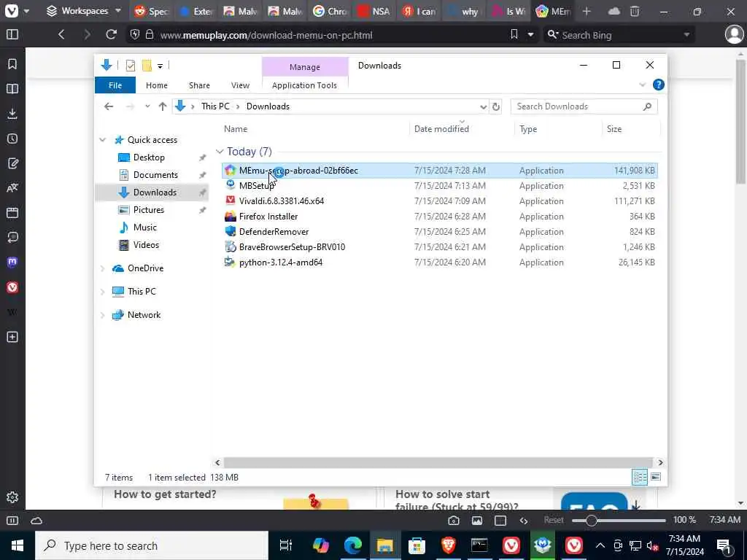Expand Network tree node
This screenshot has height=560, width=747.
click(x=102, y=315)
